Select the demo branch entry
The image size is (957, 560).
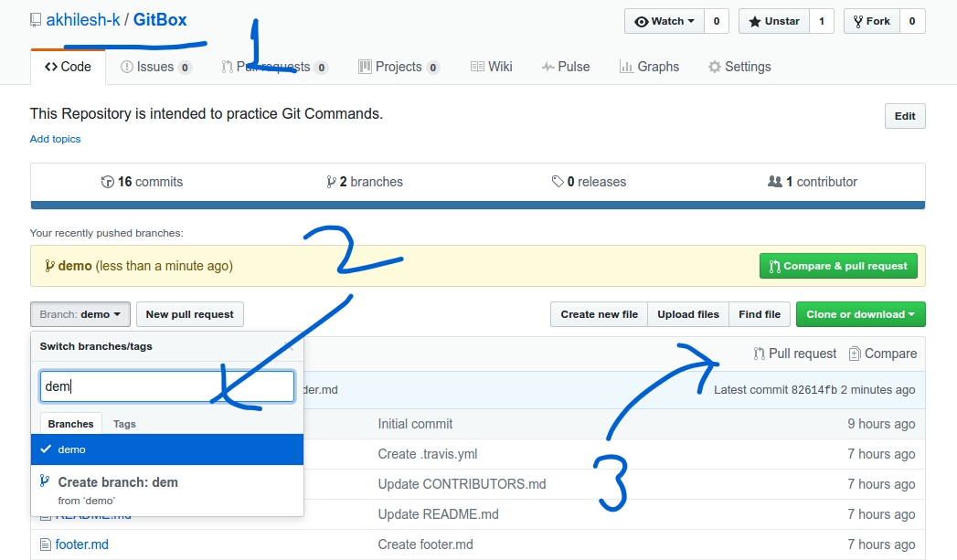pyautogui.click(x=166, y=449)
